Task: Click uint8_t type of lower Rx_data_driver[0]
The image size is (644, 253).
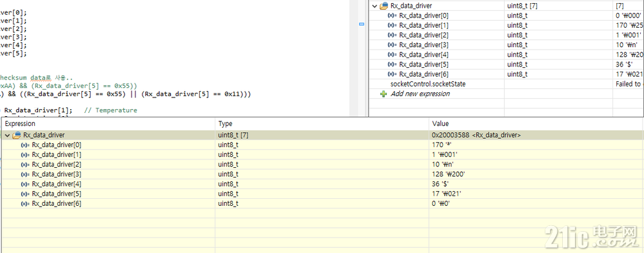Action: (228, 145)
